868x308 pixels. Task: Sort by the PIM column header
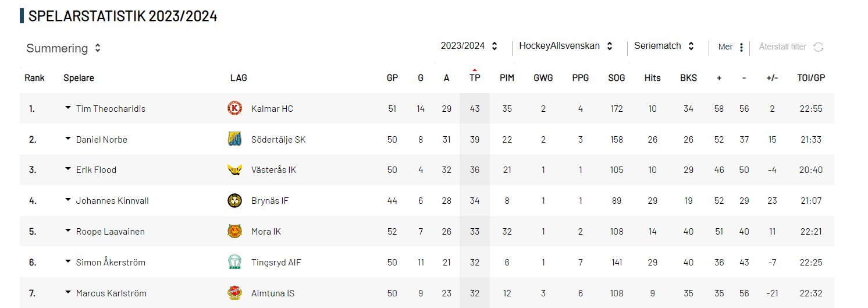coord(507,77)
